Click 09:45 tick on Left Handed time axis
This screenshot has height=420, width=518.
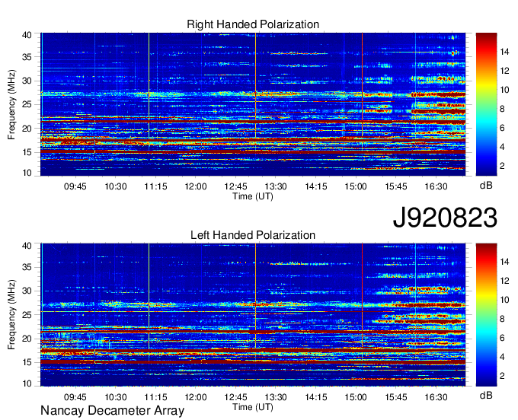point(75,397)
